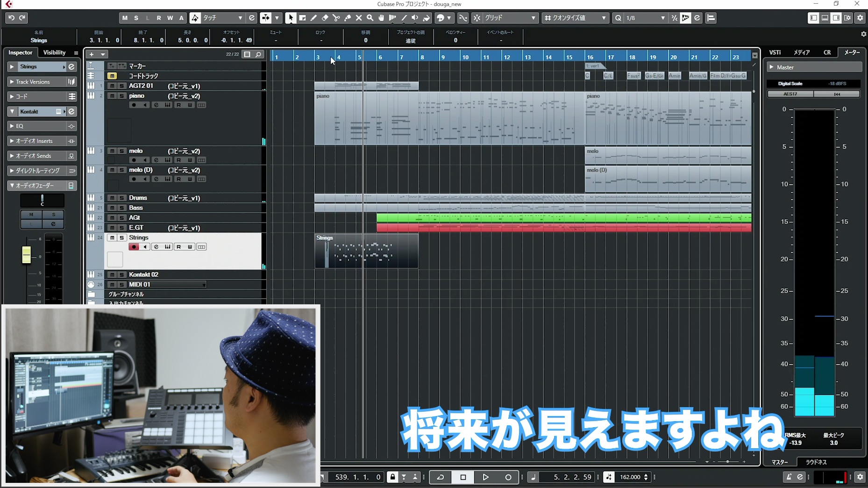Image resolution: width=868 pixels, height=488 pixels.
Task: Open the メディア tab in the right zone
Action: 802,52
